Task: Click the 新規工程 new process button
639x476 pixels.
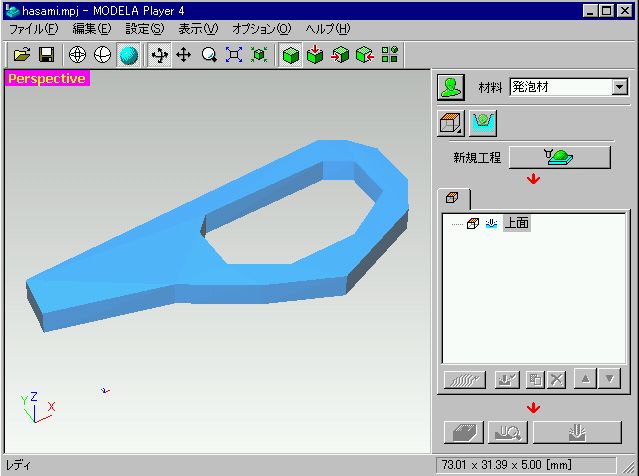Action: pos(559,157)
